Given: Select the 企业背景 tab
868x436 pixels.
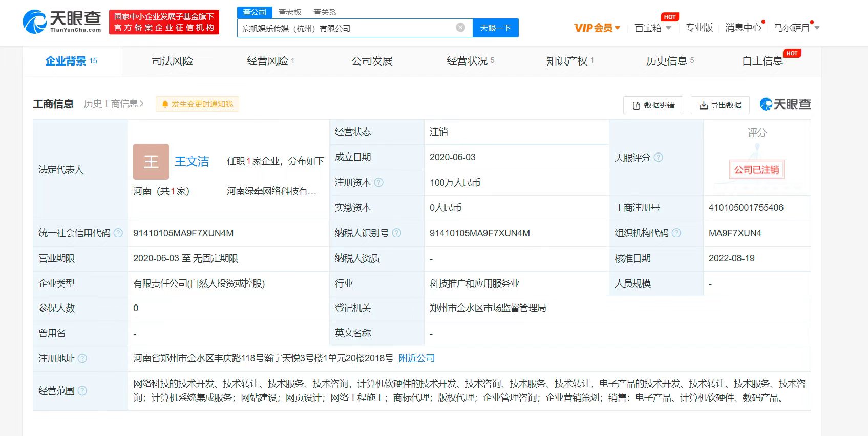Looking at the screenshot, I should click(72, 61).
